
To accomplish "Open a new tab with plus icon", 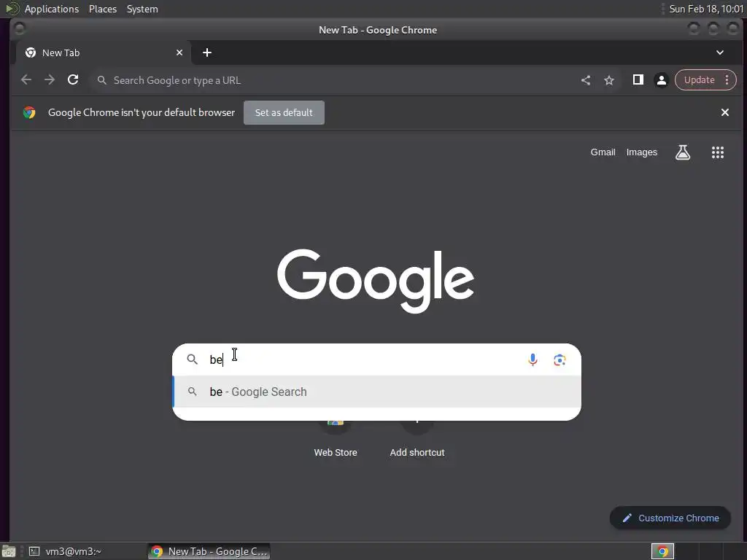I will pos(206,52).
